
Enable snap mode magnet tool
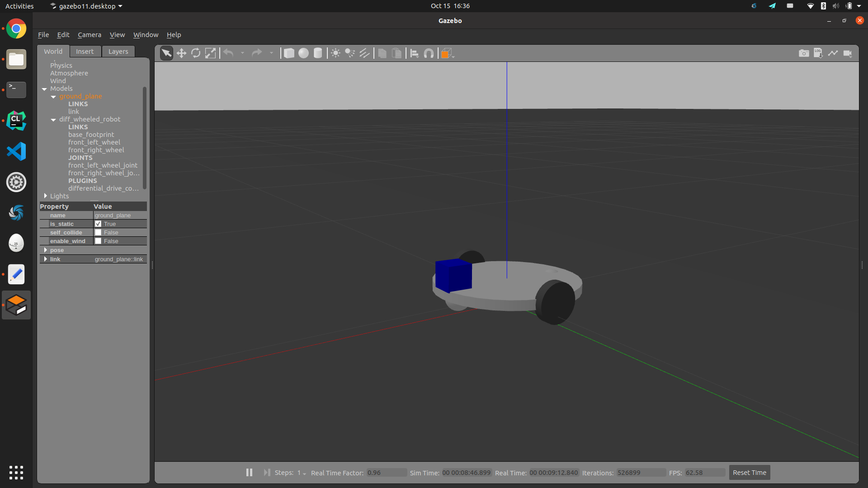point(429,53)
